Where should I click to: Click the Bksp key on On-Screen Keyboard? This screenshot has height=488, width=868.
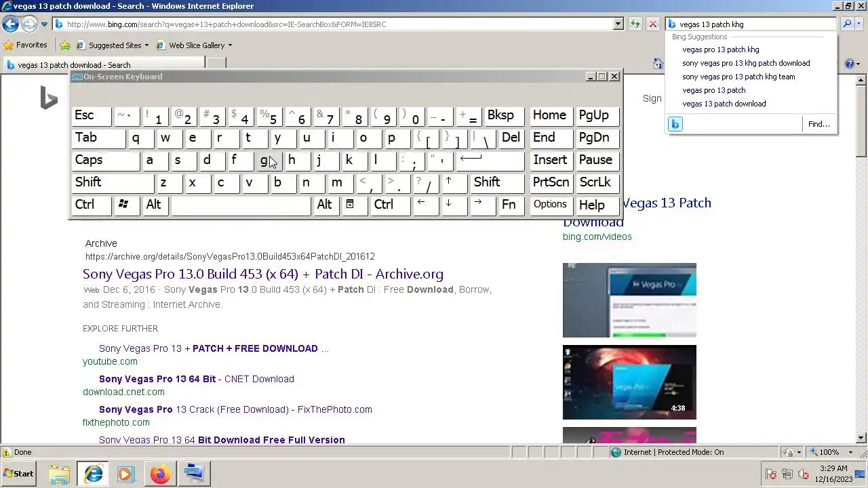pos(505,116)
